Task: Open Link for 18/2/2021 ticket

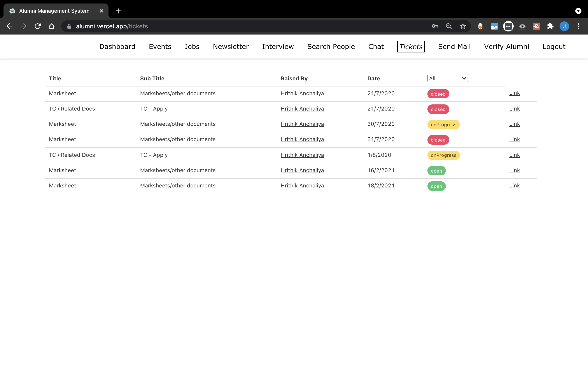Action: coord(514,186)
